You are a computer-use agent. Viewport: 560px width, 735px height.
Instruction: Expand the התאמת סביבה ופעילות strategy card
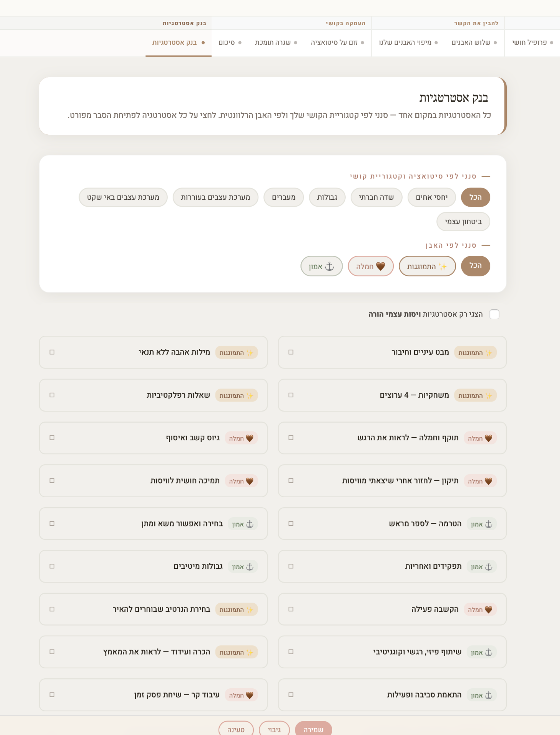tap(392, 695)
